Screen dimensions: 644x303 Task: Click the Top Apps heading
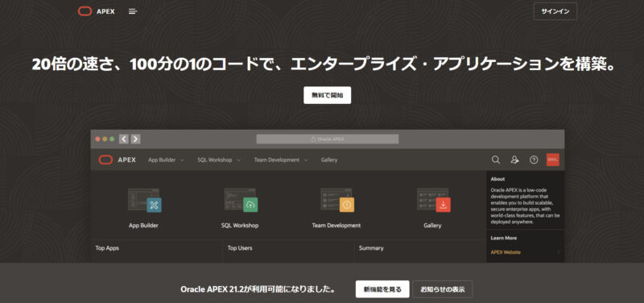click(107, 248)
